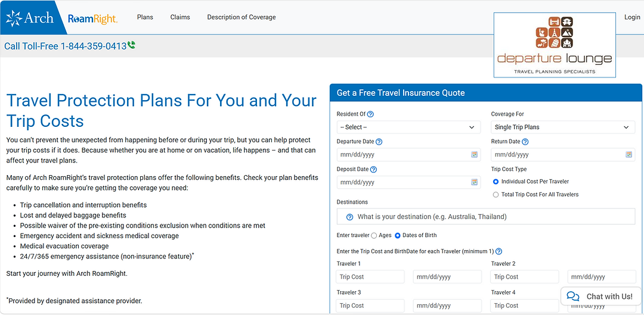Click the Departure Date help icon
Image resolution: width=644 pixels, height=315 pixels.
pos(379,142)
